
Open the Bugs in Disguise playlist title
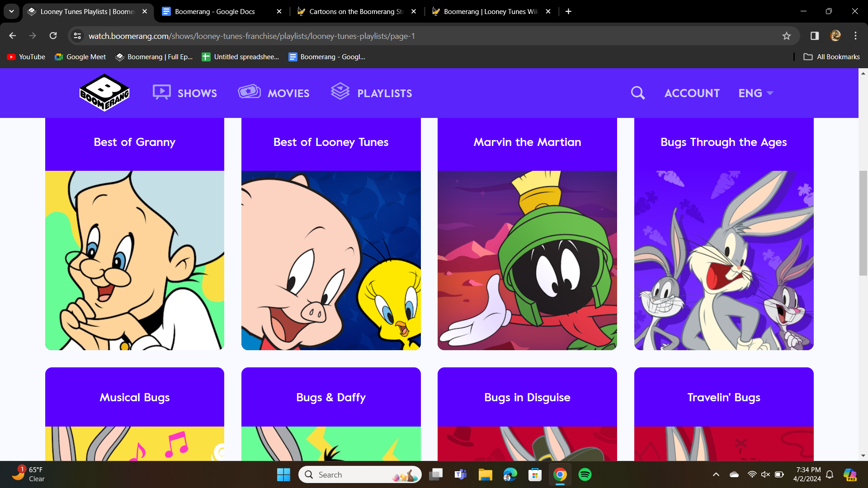(527, 398)
